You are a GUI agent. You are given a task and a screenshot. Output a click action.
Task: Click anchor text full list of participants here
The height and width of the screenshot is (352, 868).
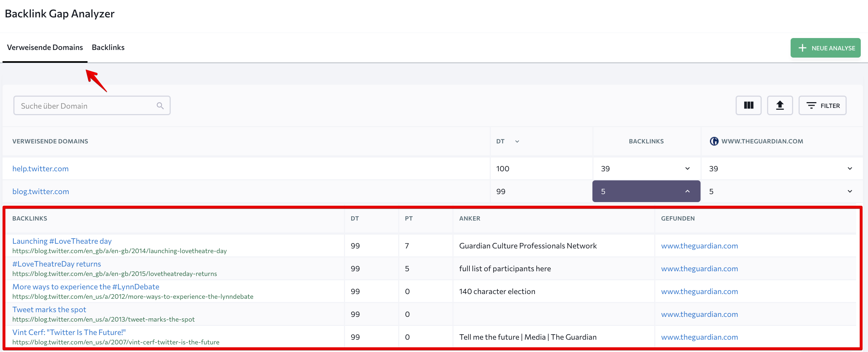click(505, 268)
